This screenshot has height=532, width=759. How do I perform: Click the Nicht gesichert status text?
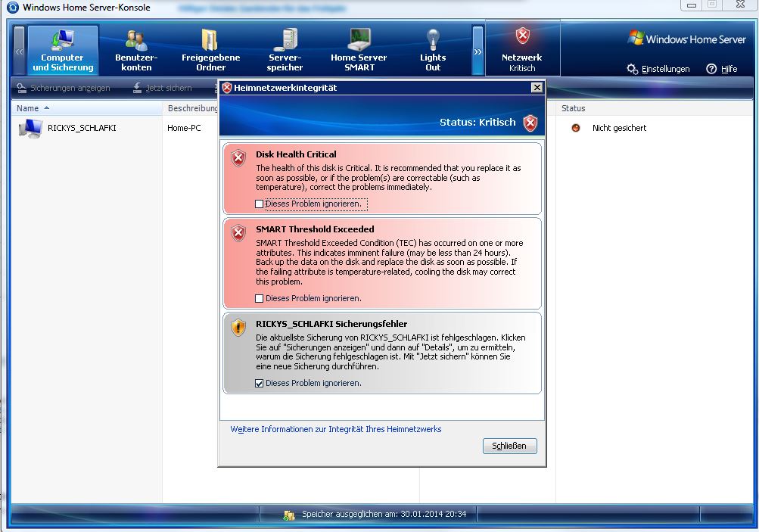tap(619, 128)
